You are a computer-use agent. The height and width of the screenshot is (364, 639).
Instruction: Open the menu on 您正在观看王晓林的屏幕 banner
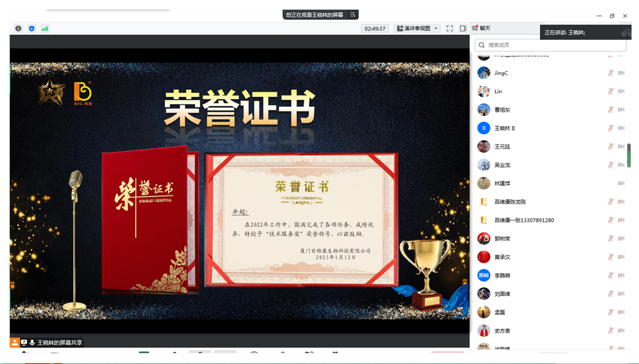tap(353, 15)
